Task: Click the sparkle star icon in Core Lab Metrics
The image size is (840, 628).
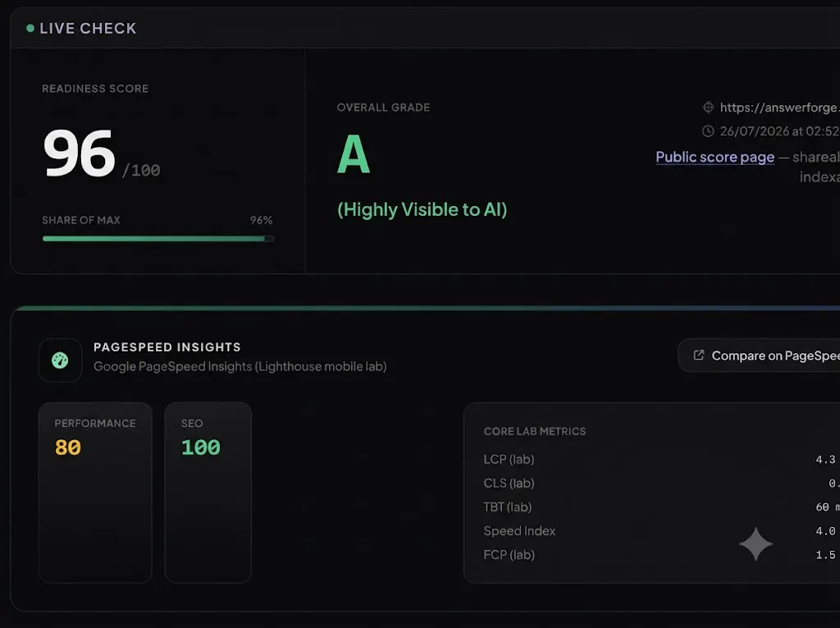Action: pos(756,543)
